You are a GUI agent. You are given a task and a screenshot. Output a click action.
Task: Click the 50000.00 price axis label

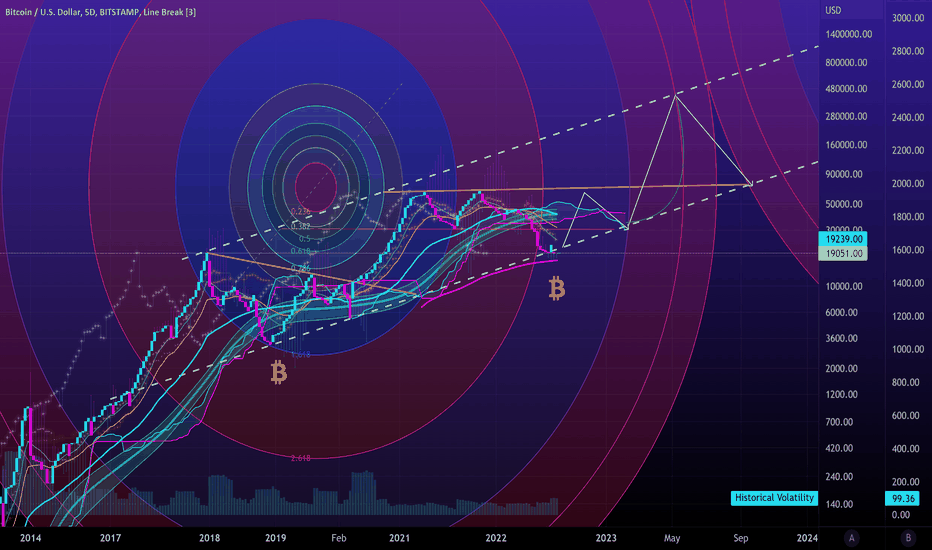point(844,204)
